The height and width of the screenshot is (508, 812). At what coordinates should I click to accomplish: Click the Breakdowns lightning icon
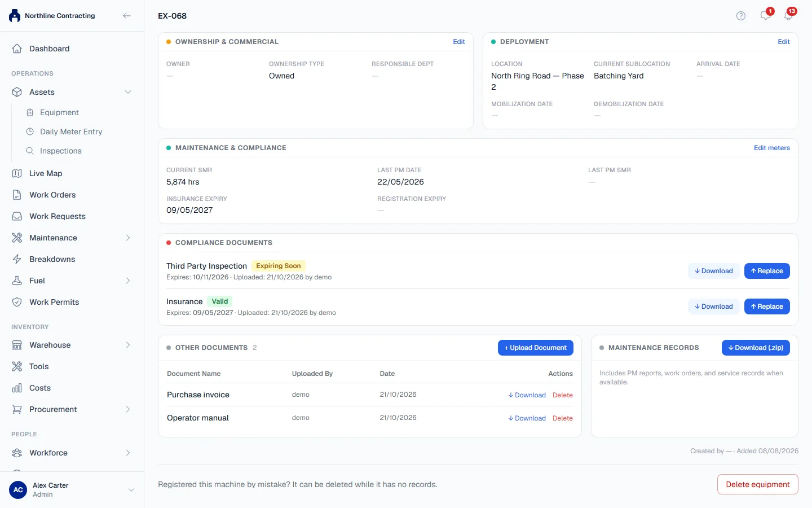(x=17, y=259)
